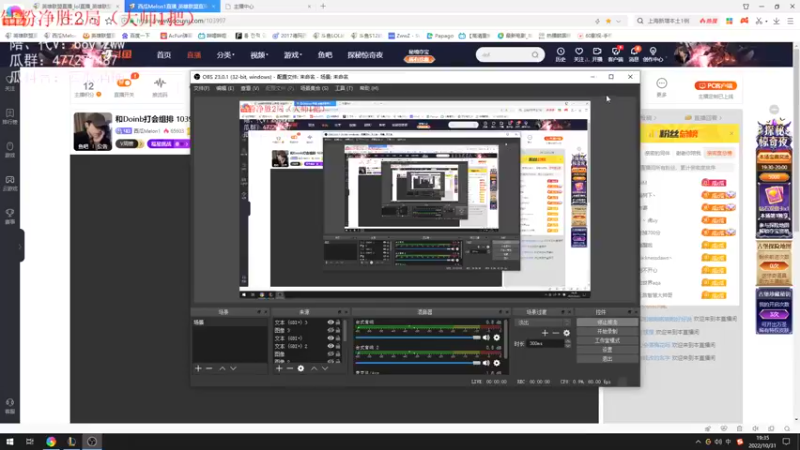Adjust the first mixer channel volume slider
Screen dimensions: 800x450
point(418,337)
